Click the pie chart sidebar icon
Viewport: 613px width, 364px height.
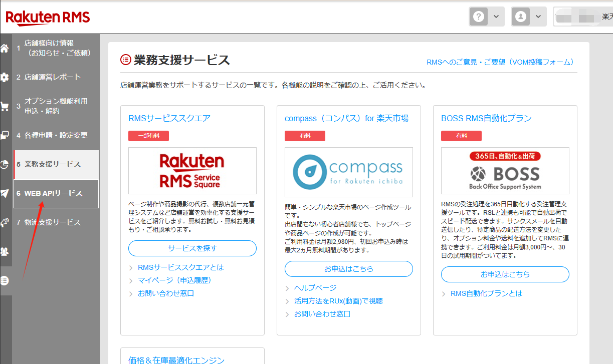click(5, 164)
